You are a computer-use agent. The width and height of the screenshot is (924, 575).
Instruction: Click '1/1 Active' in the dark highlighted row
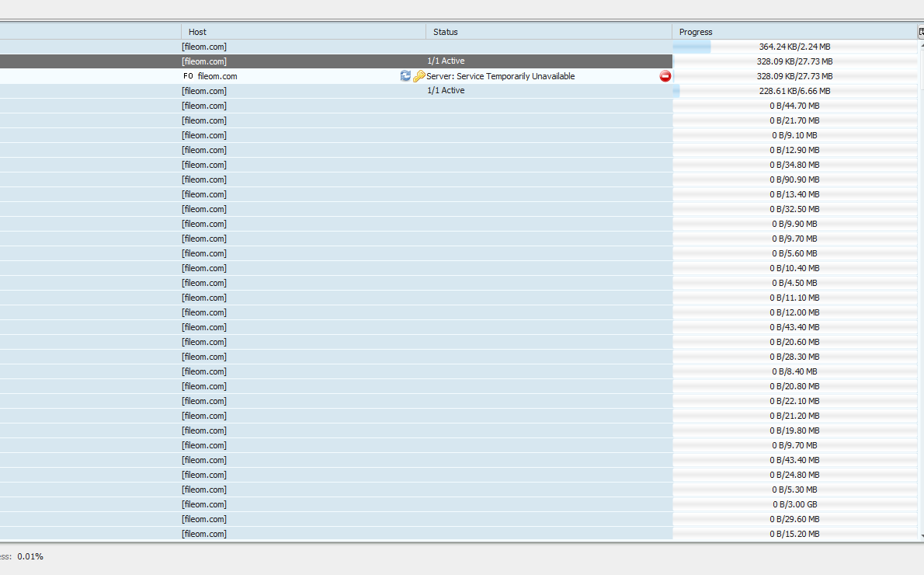click(446, 61)
